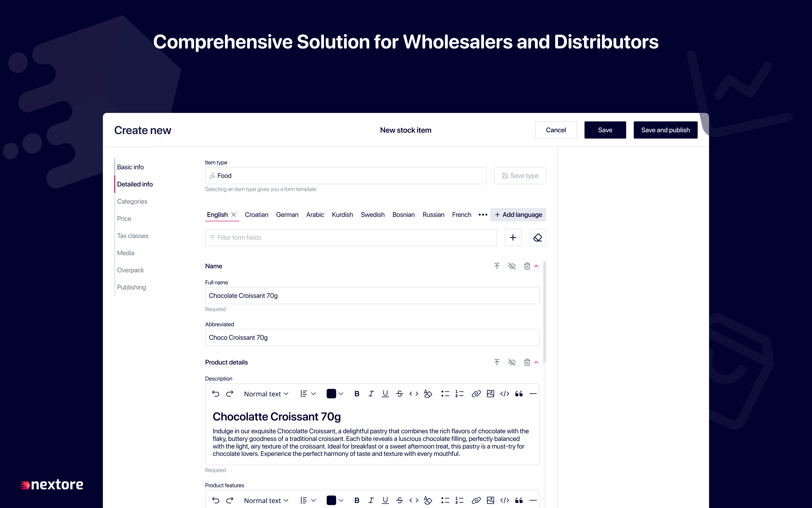812x508 pixels.
Task: Click undo in the Description editor toolbar
Action: (215, 393)
